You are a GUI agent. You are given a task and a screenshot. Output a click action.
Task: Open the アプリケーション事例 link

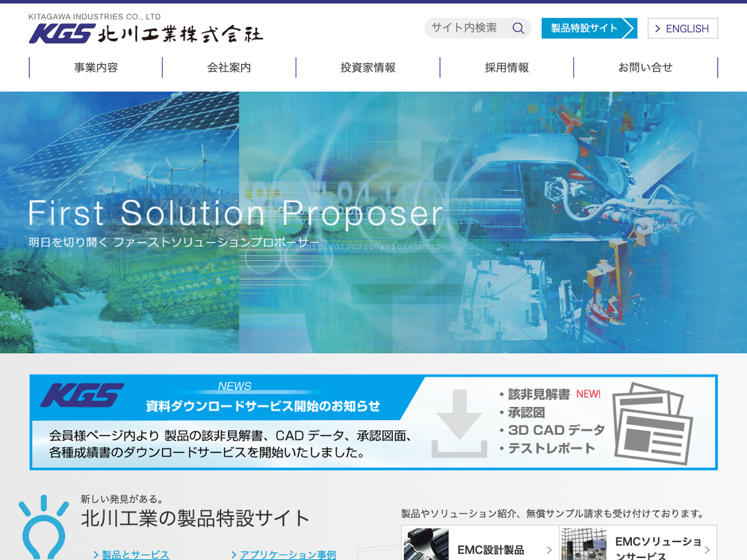[x=288, y=554]
